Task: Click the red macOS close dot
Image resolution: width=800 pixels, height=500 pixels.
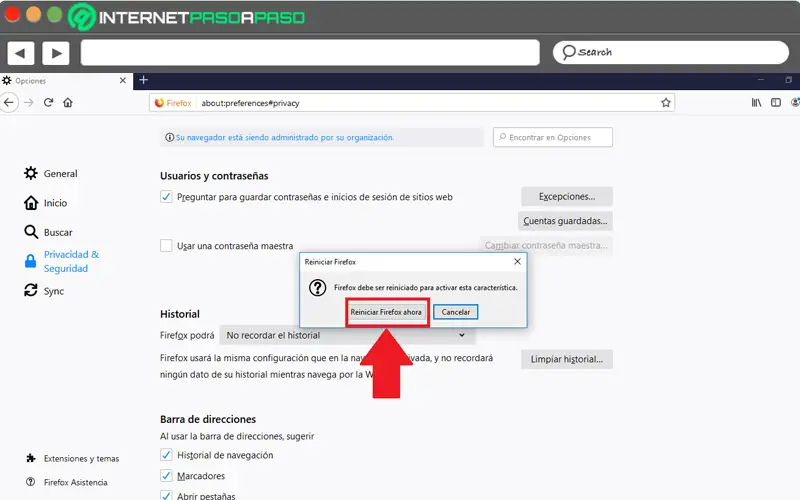Action: pyautogui.click(x=12, y=14)
